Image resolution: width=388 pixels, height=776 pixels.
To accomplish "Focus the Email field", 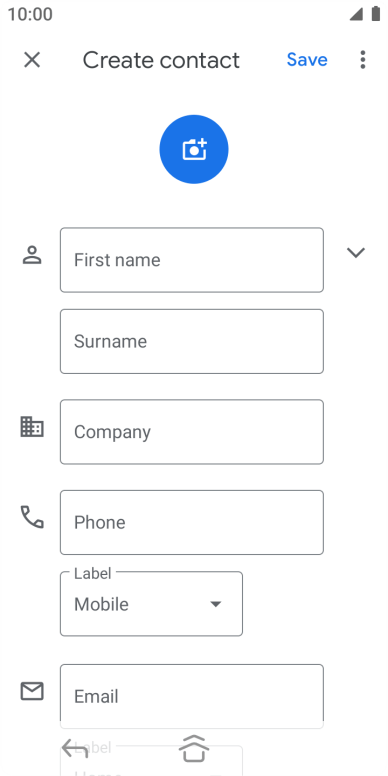I will coord(192,696).
